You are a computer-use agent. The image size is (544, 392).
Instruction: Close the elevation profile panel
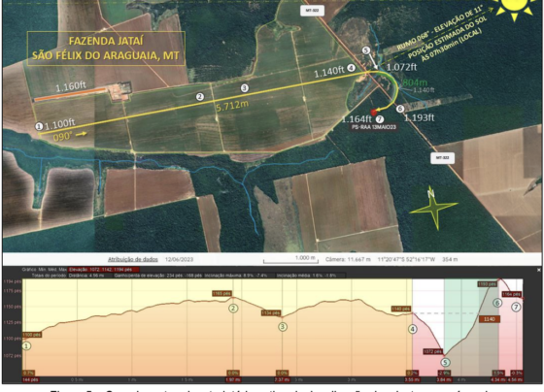539,270
